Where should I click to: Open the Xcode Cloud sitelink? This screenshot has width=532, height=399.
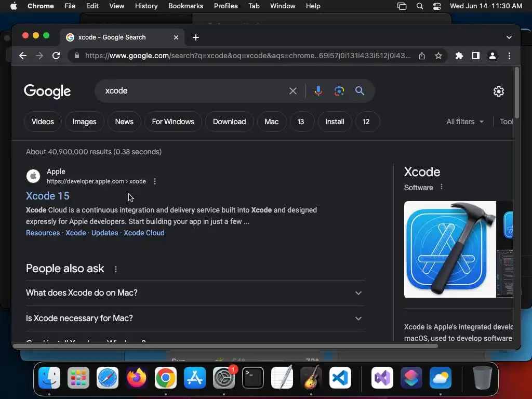144,233
